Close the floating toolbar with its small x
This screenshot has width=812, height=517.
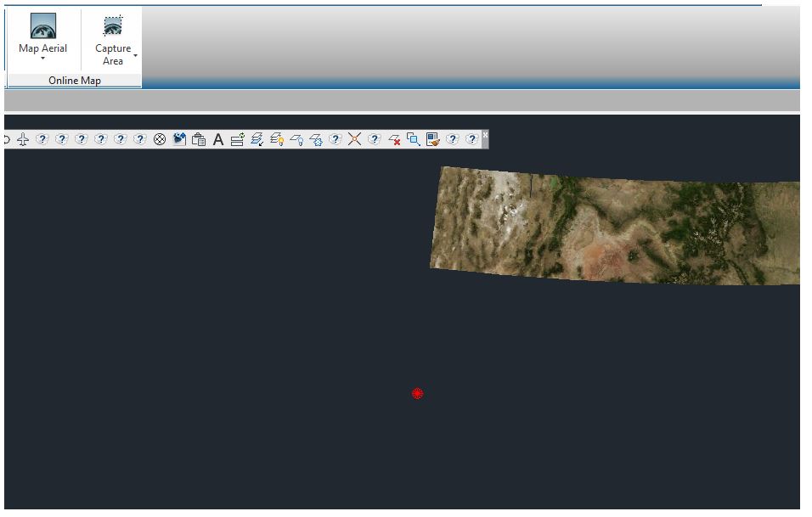(485, 134)
